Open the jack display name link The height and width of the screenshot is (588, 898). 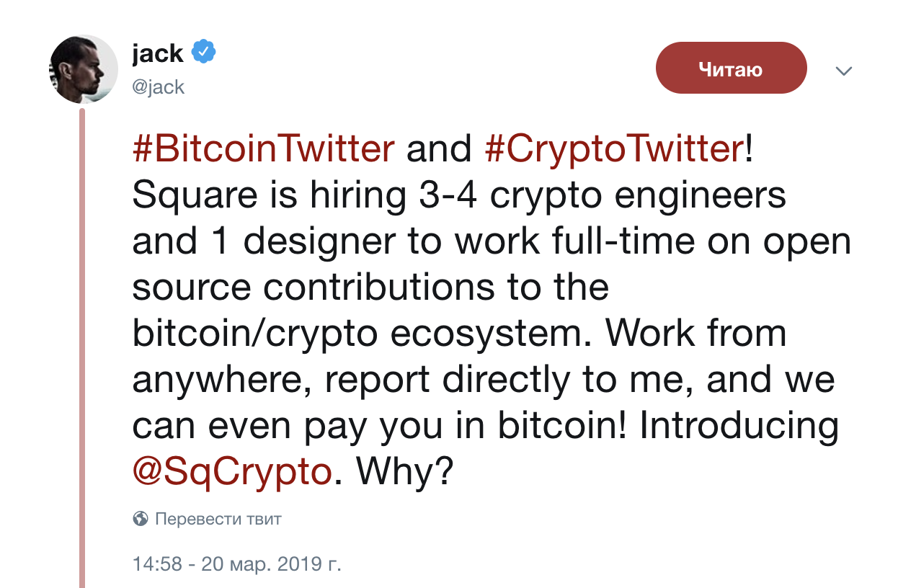158,53
